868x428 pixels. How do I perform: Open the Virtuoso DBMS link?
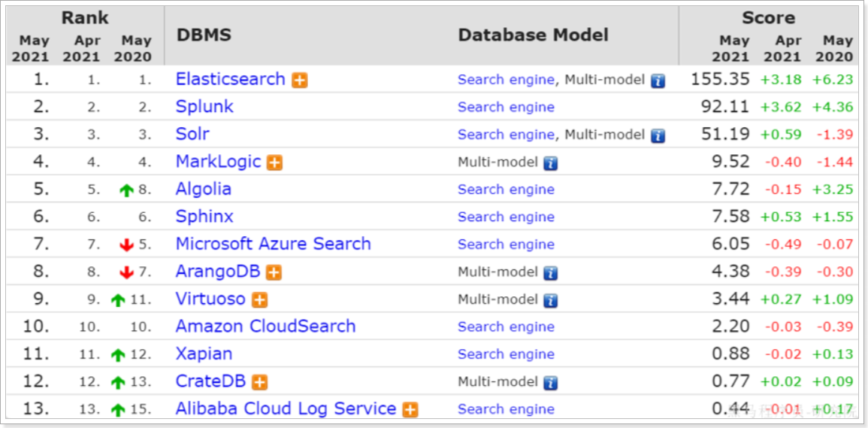(x=210, y=299)
